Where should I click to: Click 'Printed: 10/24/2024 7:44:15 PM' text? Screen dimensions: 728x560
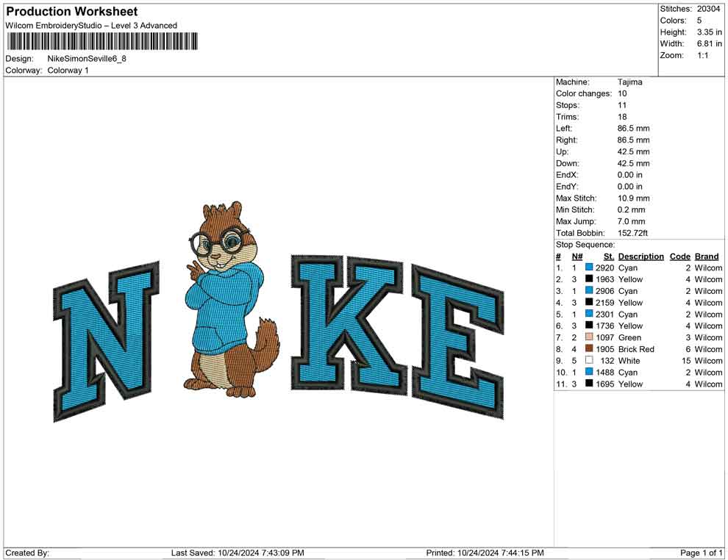click(485, 553)
